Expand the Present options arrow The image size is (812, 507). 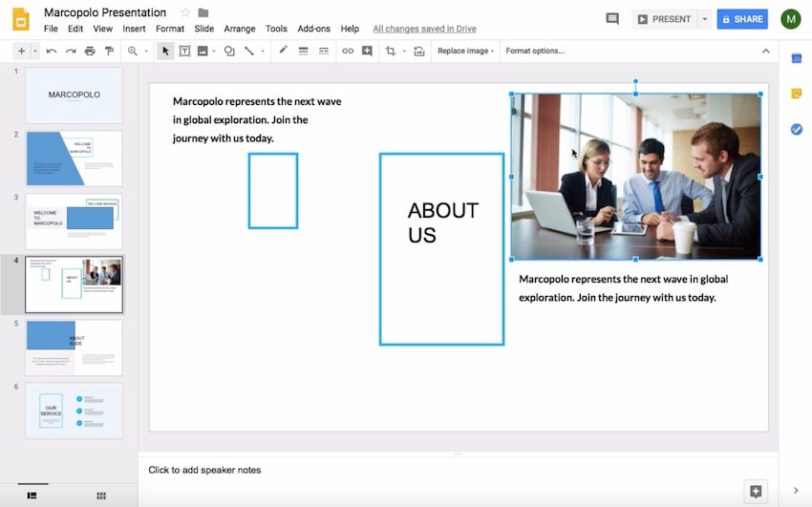[x=705, y=19]
